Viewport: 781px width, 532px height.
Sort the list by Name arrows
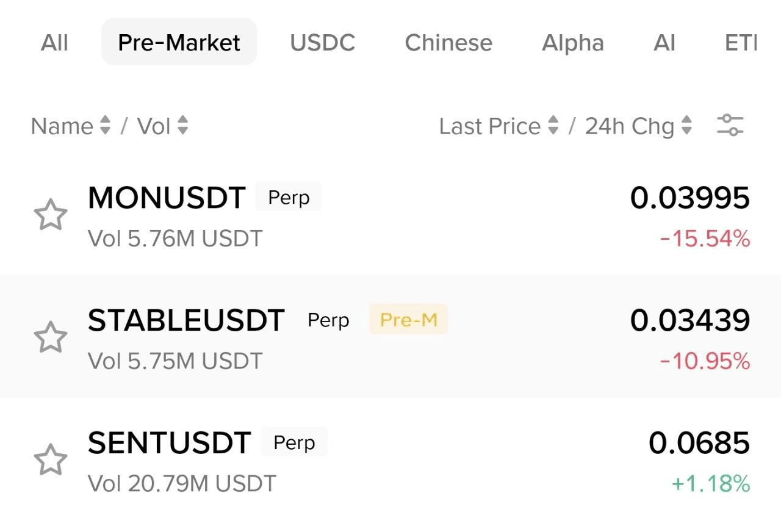point(105,126)
